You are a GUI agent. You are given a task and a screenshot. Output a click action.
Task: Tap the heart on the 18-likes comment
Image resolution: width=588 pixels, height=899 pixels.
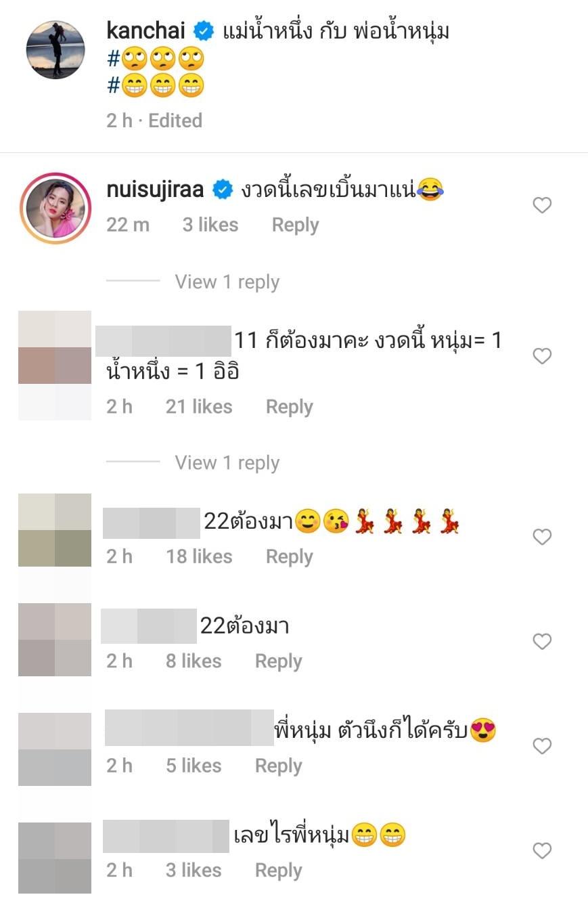pos(542,537)
